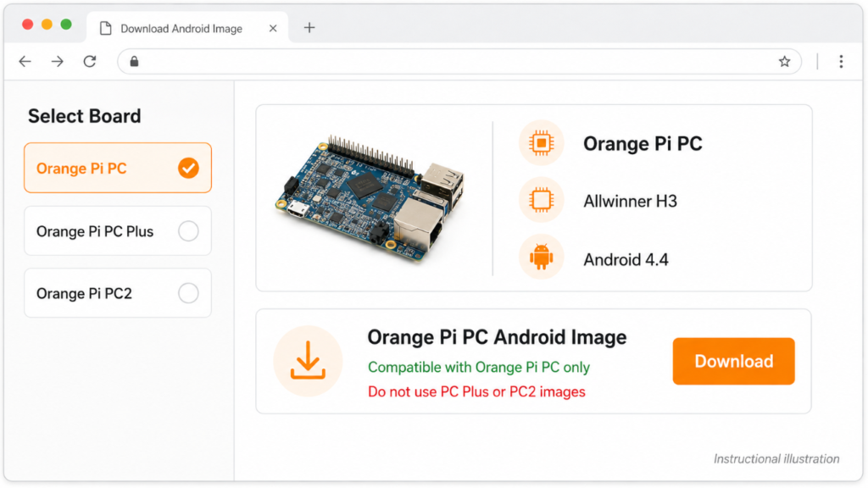Select the Orange Pi PC2 radio button

(x=188, y=293)
